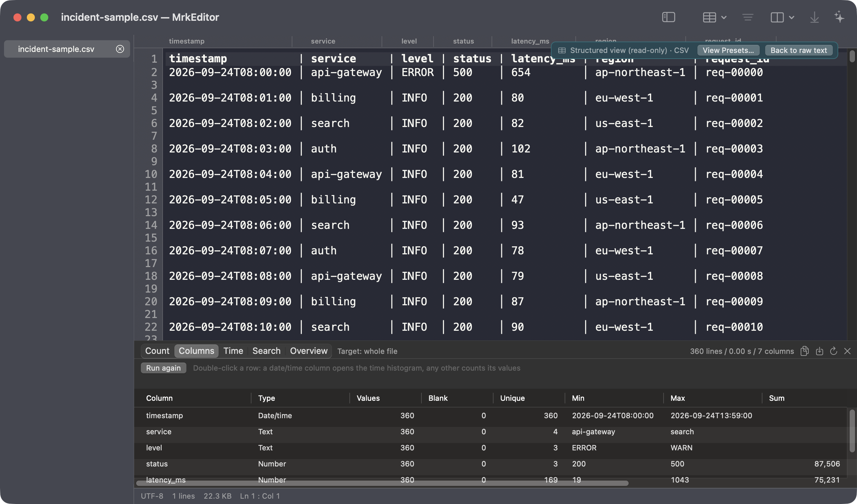This screenshot has height=504, width=857.
Task: Select incident-sample.csv in the sidebar
Action: [67, 49]
